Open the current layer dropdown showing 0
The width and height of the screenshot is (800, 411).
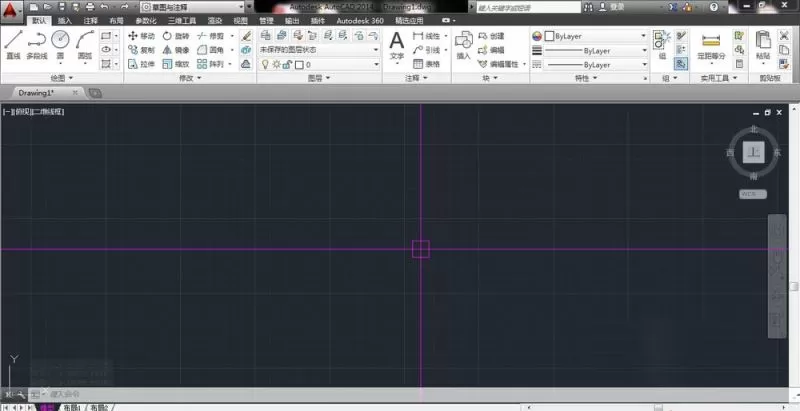click(319, 65)
